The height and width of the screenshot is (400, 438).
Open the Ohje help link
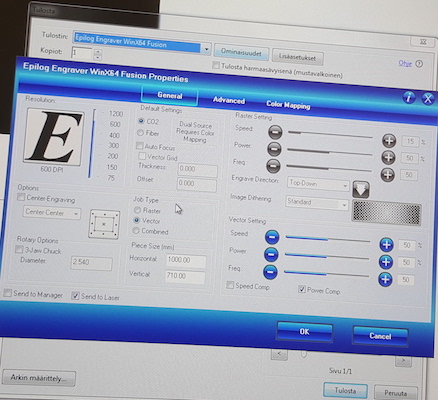pos(405,63)
